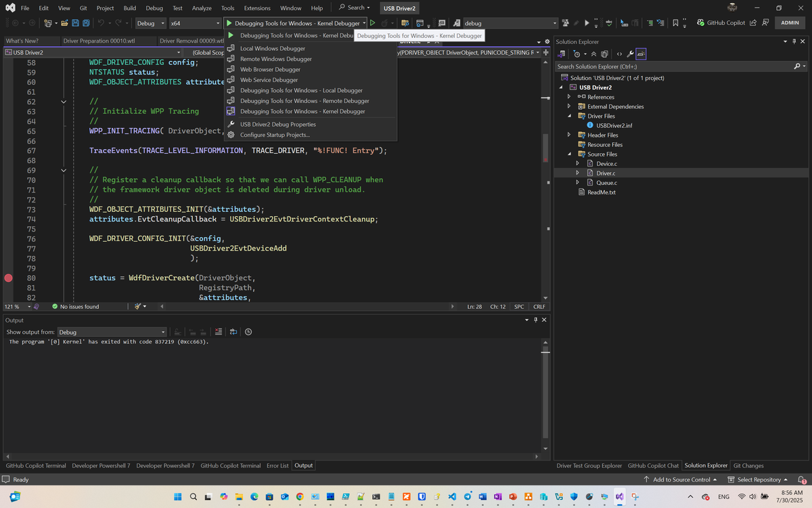Expand External Dependencies node
The width and height of the screenshot is (812, 508).
(570, 106)
